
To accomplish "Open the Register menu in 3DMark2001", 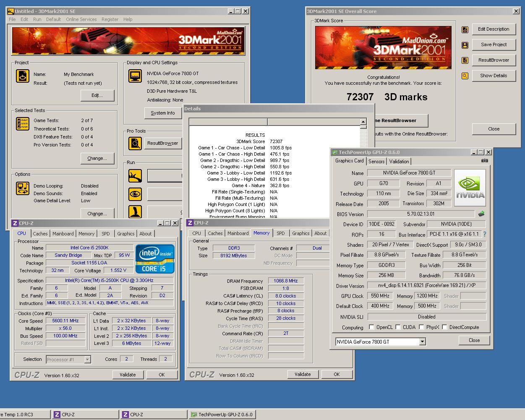I will point(110,19).
